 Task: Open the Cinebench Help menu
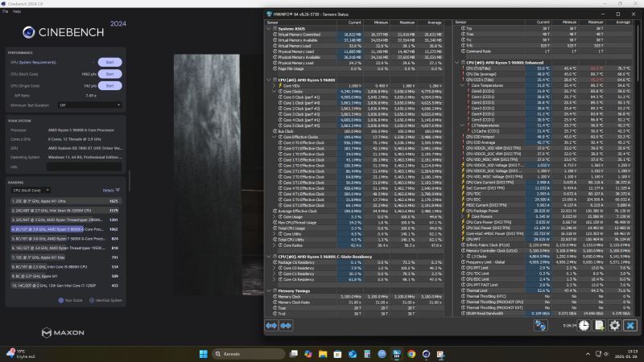coord(17,11)
